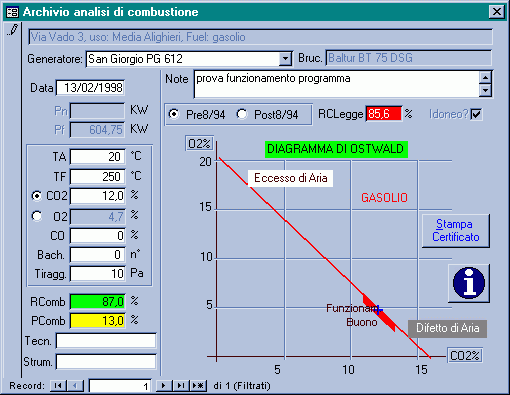Click the blue cross marker on the diagram
The height and width of the screenshot is (395, 510).
pos(378,310)
